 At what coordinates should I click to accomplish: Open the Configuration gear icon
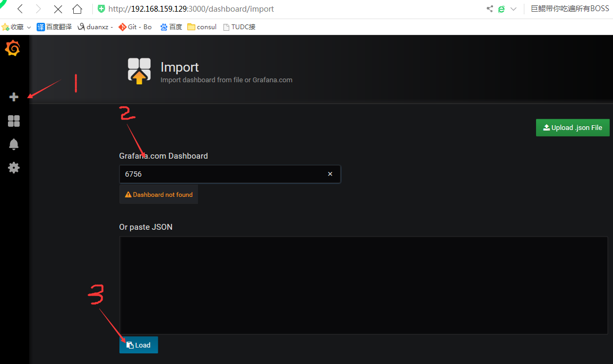coord(14,168)
